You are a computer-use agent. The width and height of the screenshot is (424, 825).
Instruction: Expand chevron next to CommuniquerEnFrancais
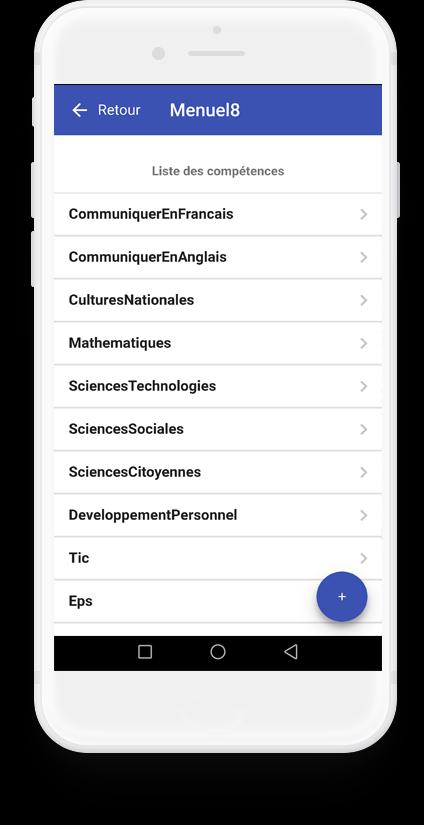(364, 214)
